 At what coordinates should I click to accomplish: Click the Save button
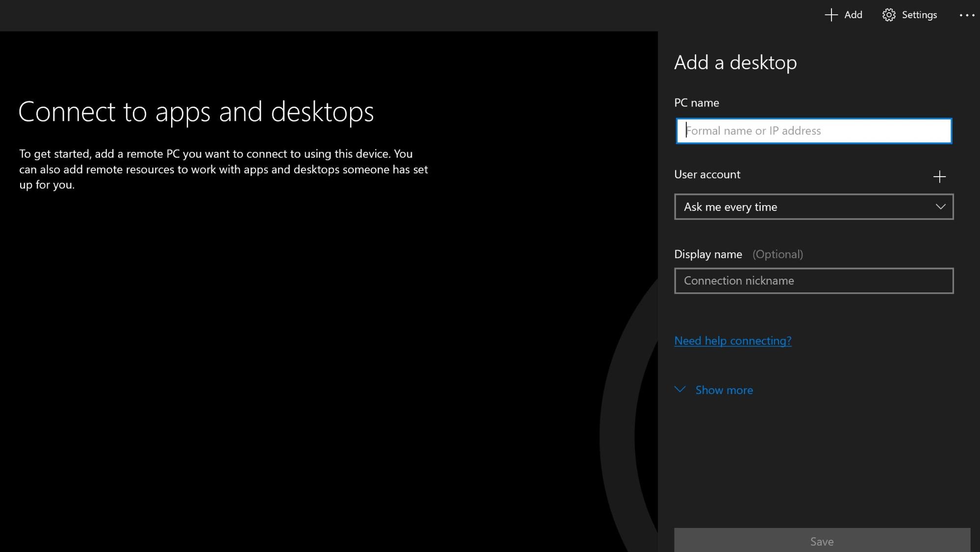point(823,542)
